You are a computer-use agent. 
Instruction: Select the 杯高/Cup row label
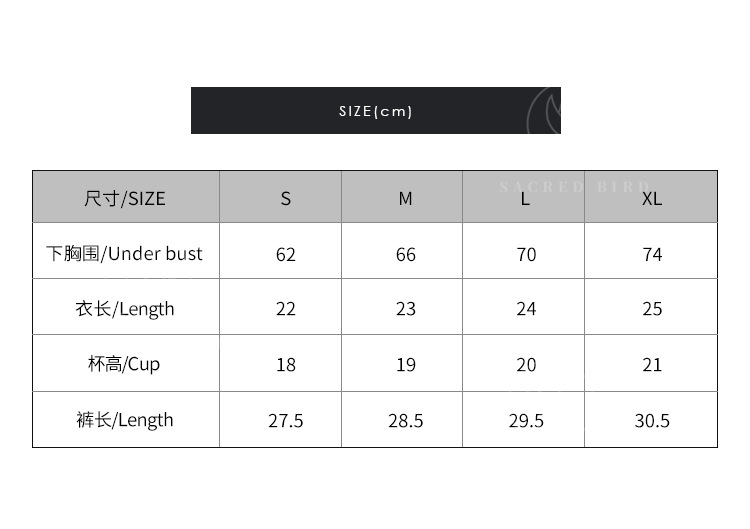pos(124,364)
